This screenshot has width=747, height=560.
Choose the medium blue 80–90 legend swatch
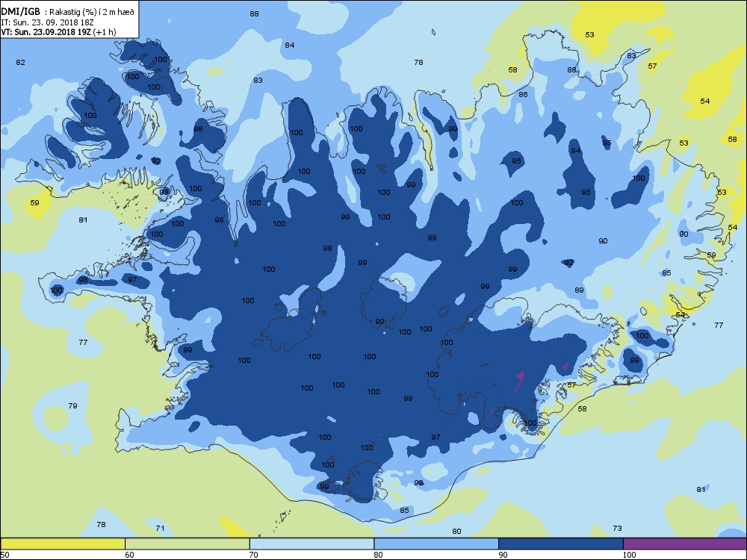coord(436,544)
